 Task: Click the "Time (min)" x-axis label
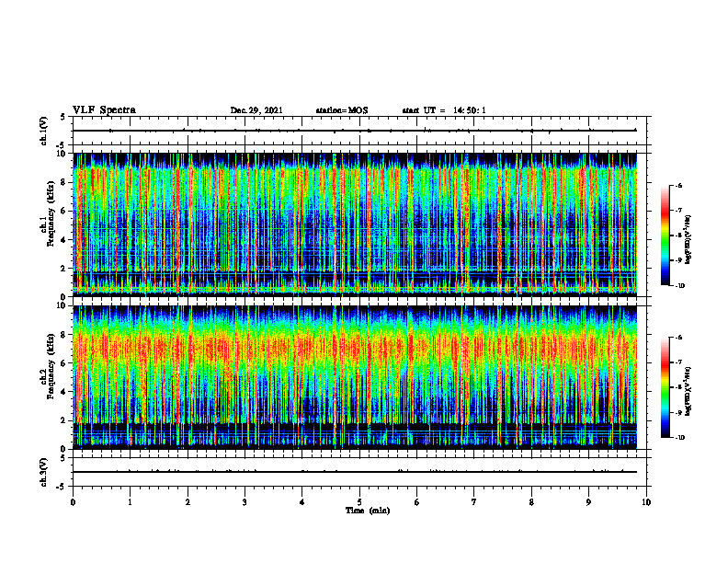368,511
